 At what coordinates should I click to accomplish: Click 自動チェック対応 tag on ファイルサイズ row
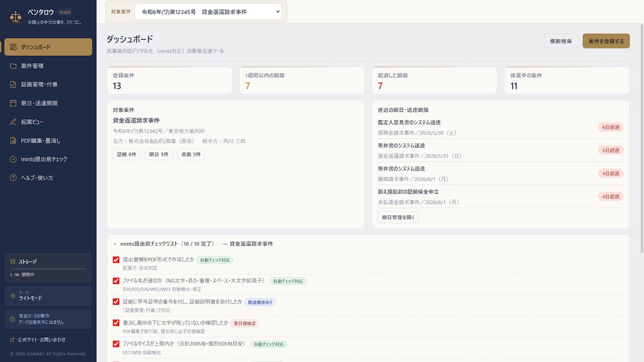269,344
